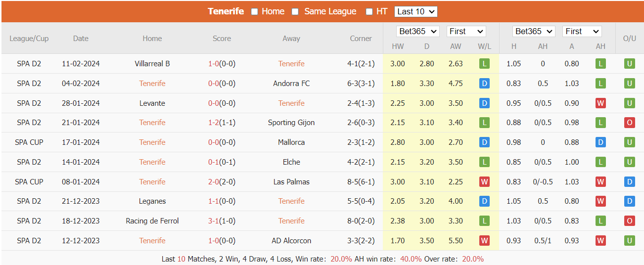Viewport: 644px width, 265px height.
Task: Click the red O over/under badge for Sporting Gijon
Action: point(629,123)
